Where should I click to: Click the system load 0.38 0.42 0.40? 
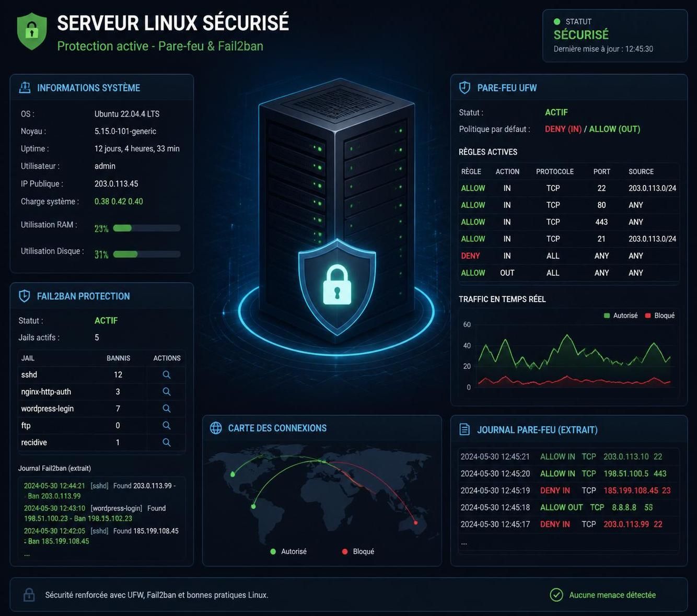[119, 201]
